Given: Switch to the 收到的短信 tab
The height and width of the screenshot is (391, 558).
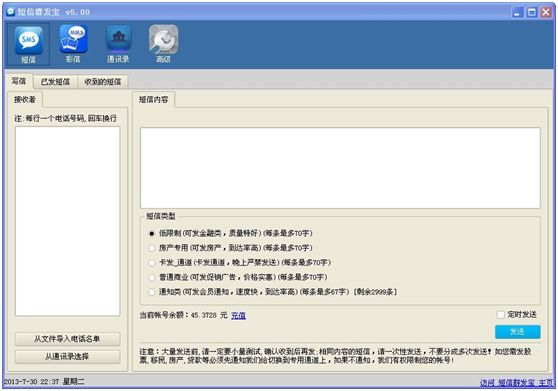Looking at the screenshot, I should point(102,82).
